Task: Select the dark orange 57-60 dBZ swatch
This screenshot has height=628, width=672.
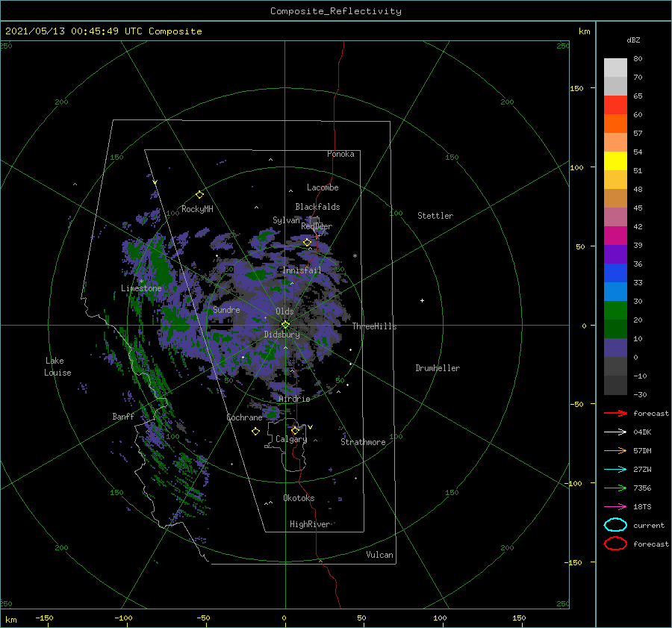Action: point(615,124)
